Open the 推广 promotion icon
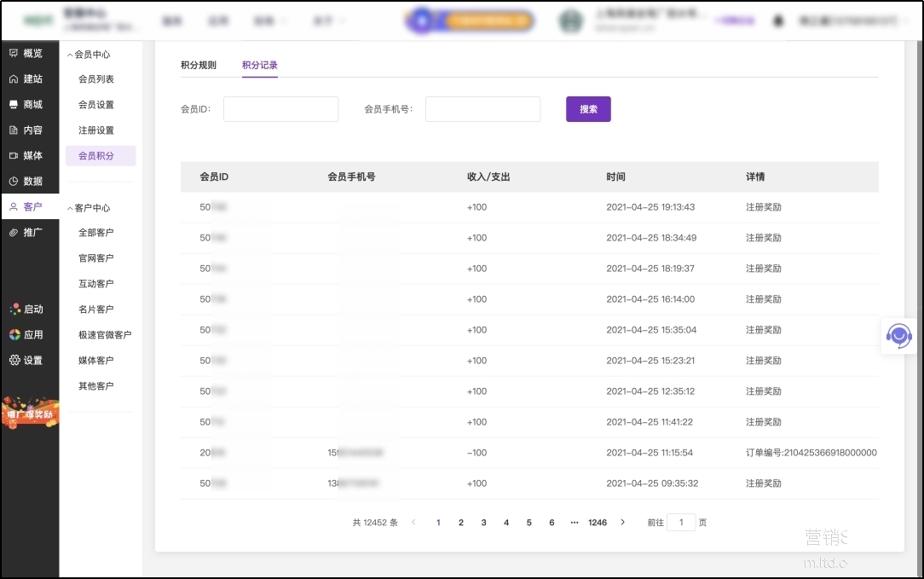 click(14, 233)
